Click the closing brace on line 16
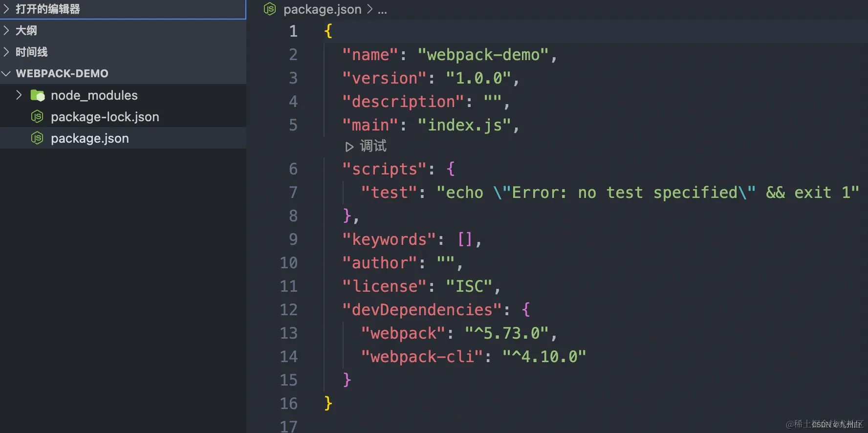This screenshot has height=433, width=868. click(x=328, y=404)
